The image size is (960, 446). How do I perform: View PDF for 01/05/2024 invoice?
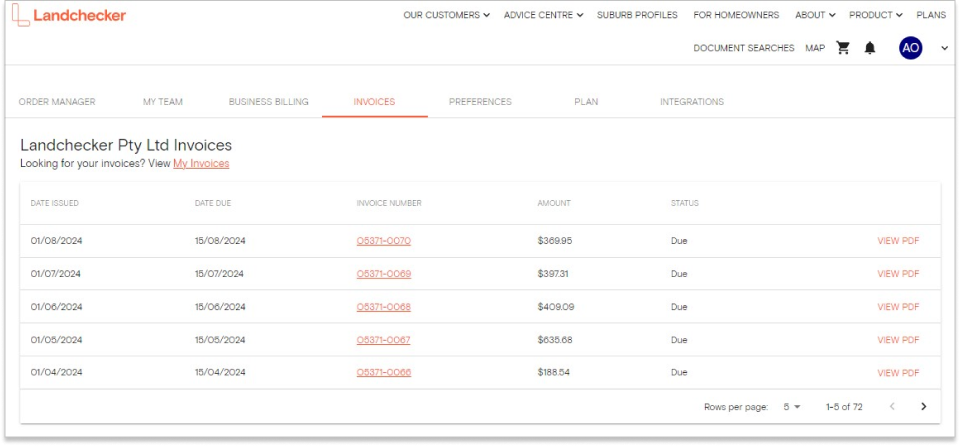(x=898, y=340)
